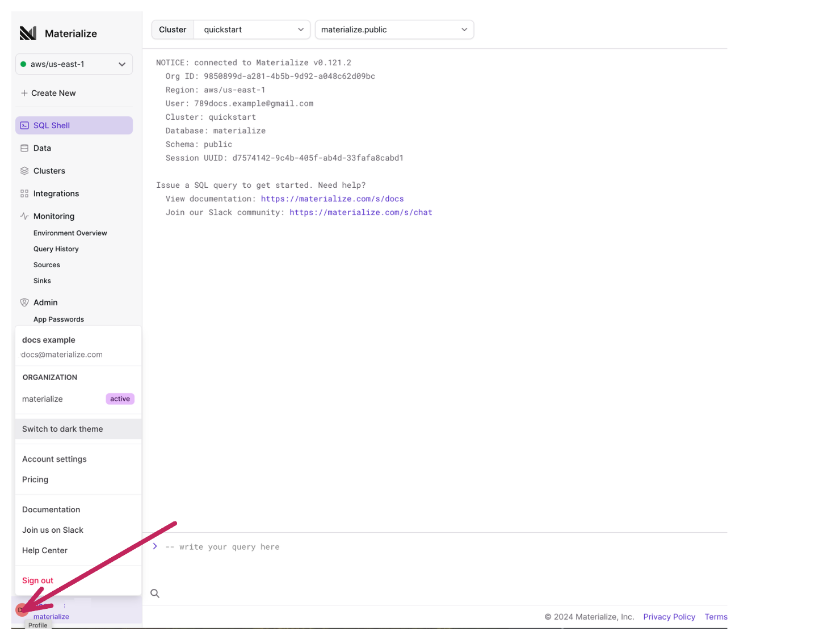Open the search magnifier below the query editor
Viewport: 840px width, 640px height.
point(154,593)
